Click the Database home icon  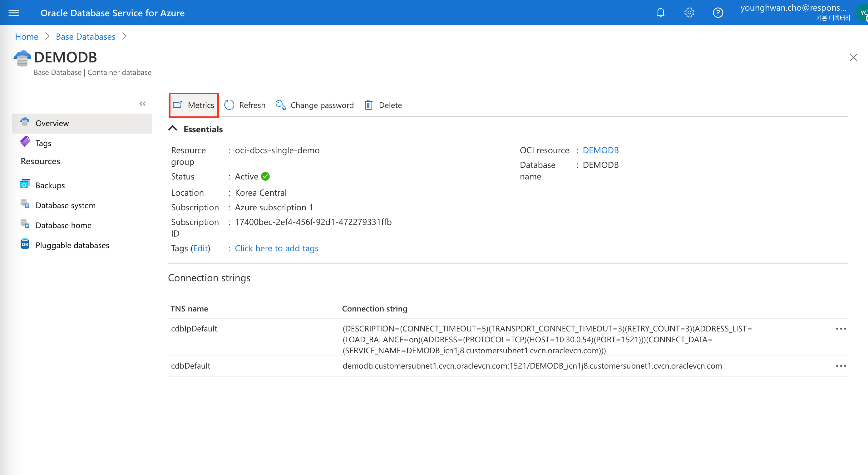click(25, 224)
